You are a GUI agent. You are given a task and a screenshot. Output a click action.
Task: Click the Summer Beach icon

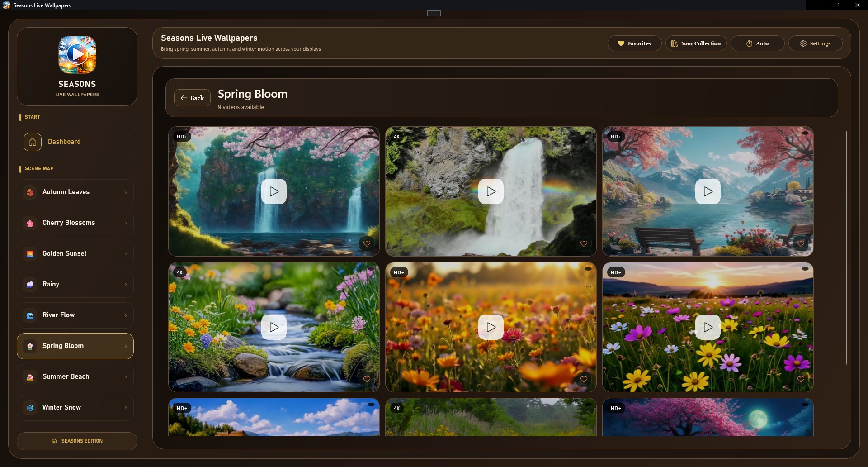(30, 377)
